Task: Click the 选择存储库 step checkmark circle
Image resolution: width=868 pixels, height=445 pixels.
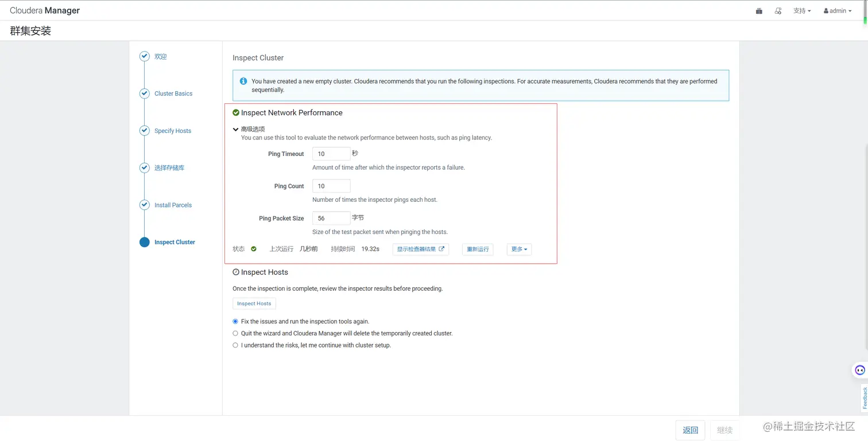Action: pos(145,168)
